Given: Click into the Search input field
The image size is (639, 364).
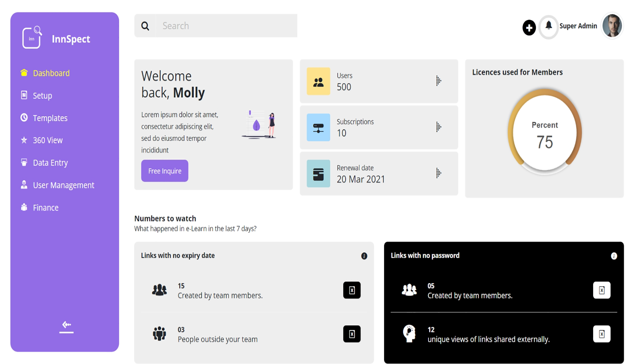Looking at the screenshot, I should pos(226,26).
